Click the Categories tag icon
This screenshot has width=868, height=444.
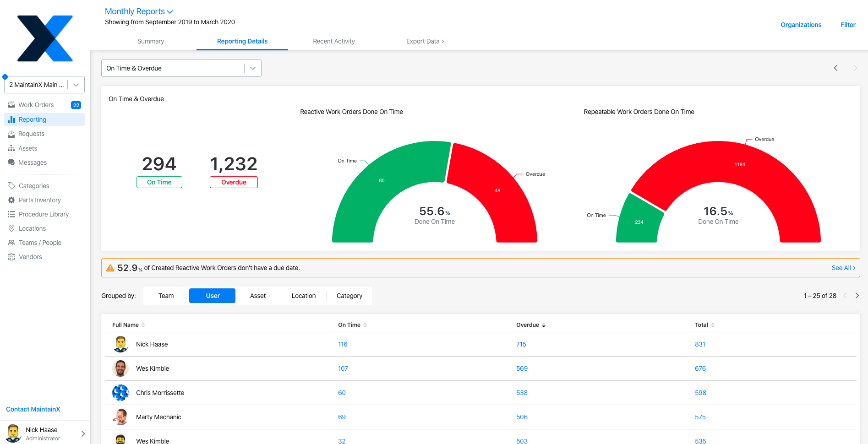coord(11,186)
